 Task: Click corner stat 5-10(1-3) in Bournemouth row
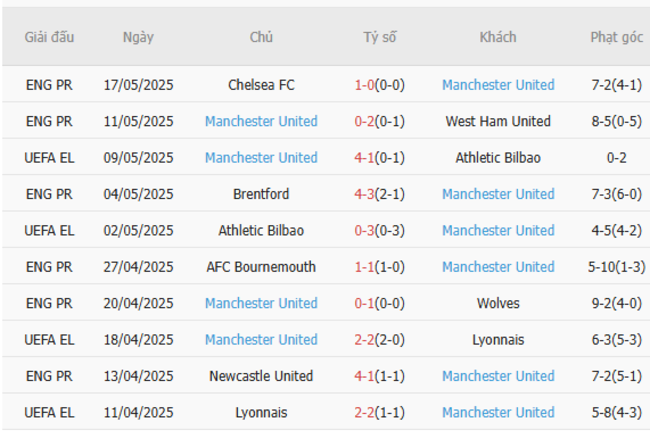(616, 267)
